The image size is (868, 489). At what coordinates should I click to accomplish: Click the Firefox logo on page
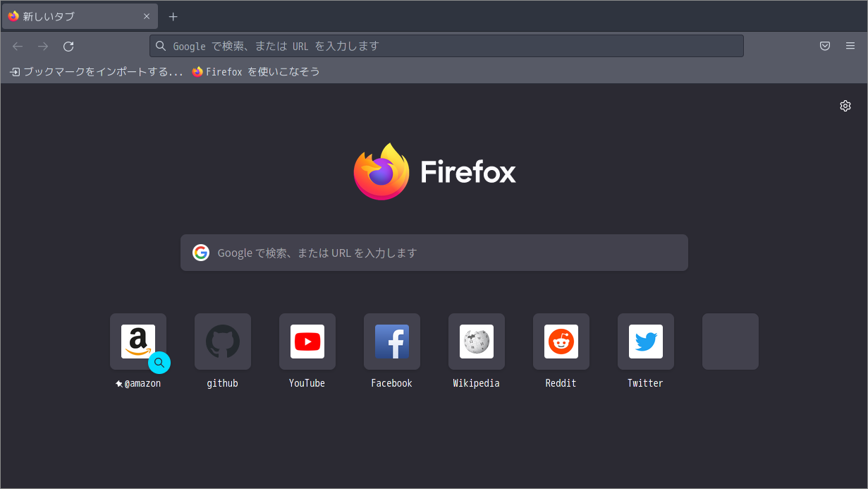pos(435,171)
